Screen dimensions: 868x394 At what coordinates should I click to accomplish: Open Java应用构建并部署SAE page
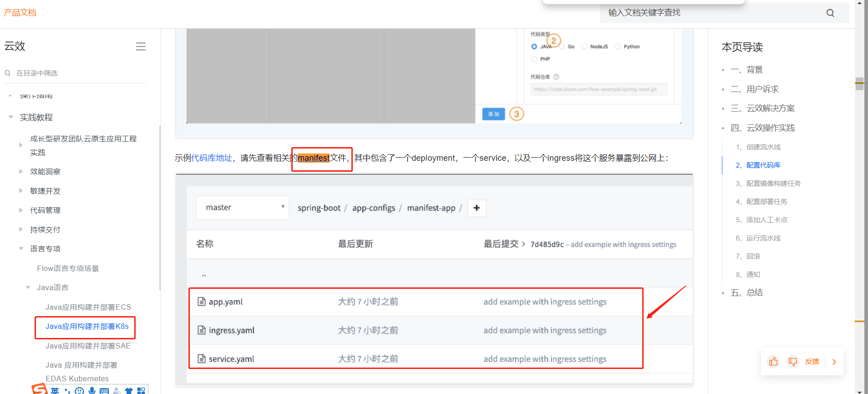tap(88, 346)
